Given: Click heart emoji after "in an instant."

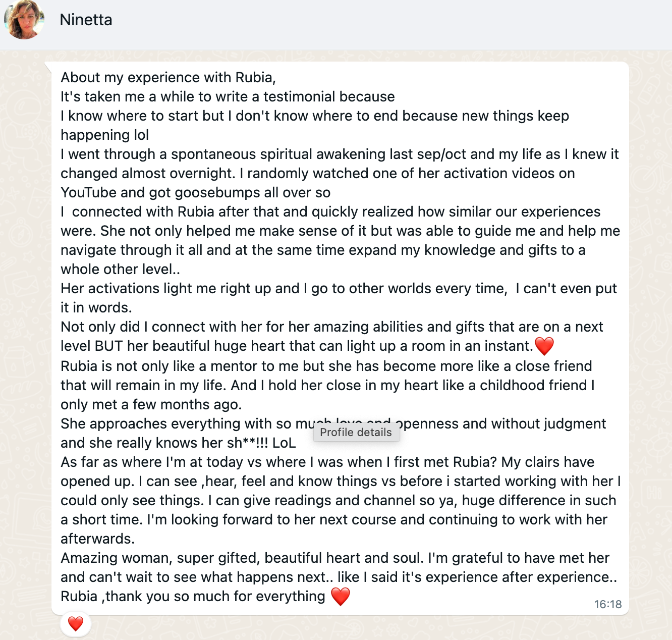Looking at the screenshot, I should click(x=544, y=346).
